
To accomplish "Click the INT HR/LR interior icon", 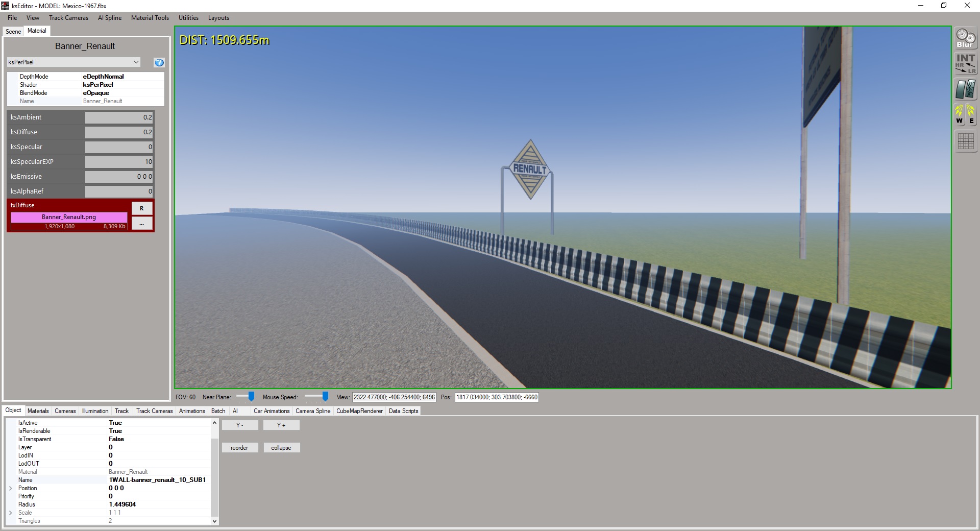I will tap(965, 64).
